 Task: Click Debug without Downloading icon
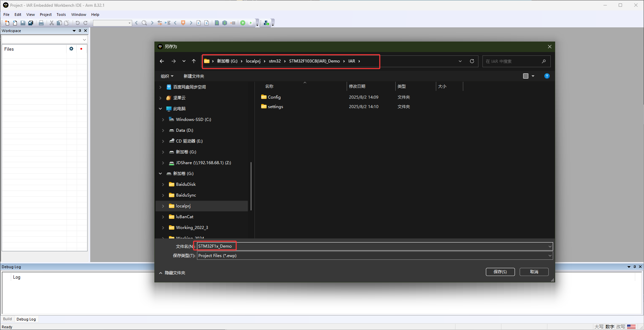pos(251,23)
